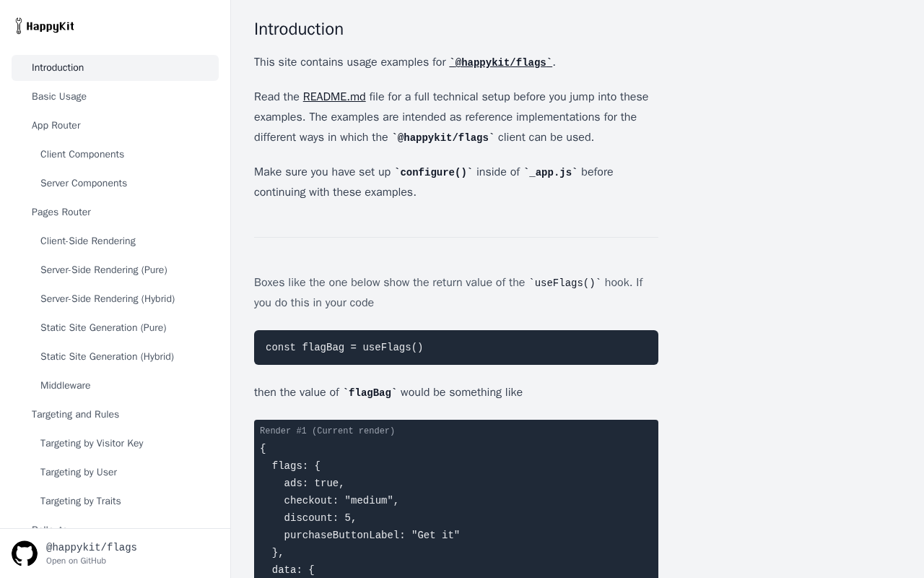The width and height of the screenshot is (924, 578).
Task: Open the README.md link
Action: pyautogui.click(x=334, y=97)
